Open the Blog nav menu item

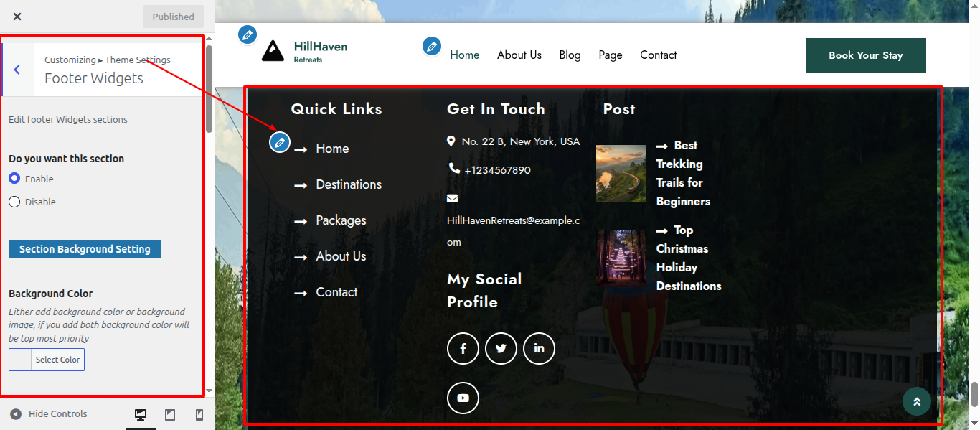tap(570, 55)
